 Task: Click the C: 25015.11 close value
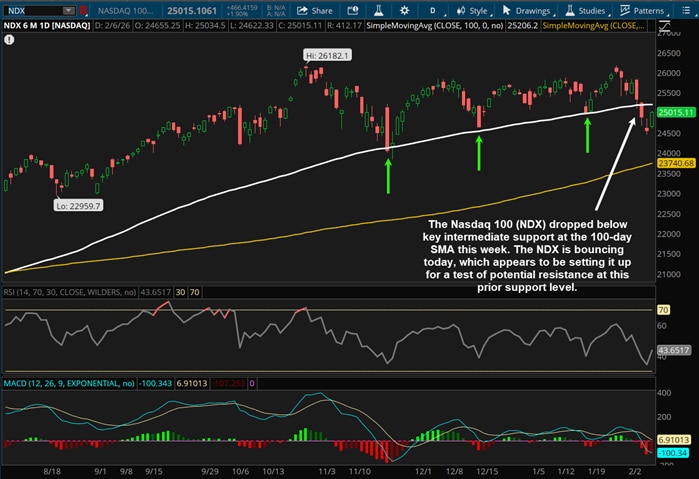300,25
